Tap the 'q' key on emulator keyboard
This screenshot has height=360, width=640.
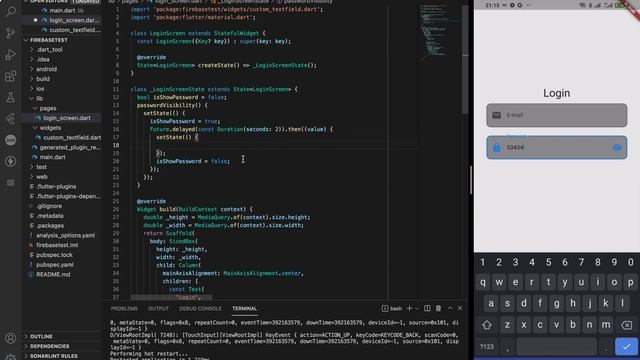pyautogui.click(x=482, y=282)
